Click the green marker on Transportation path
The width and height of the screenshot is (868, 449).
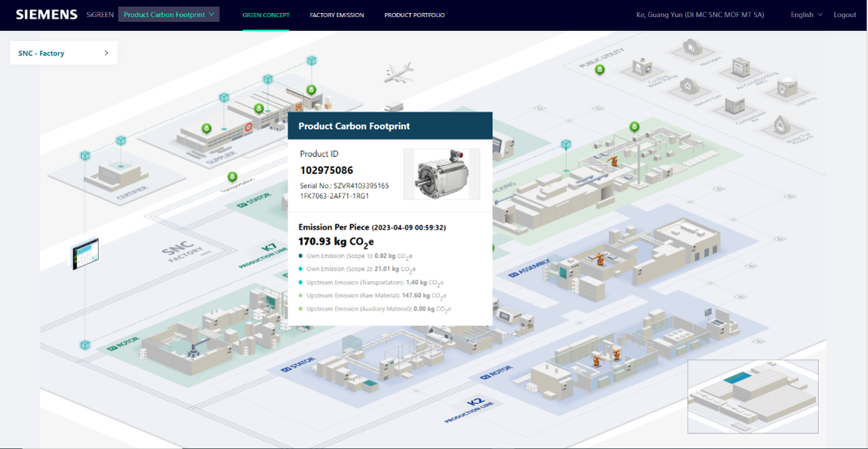tap(232, 177)
